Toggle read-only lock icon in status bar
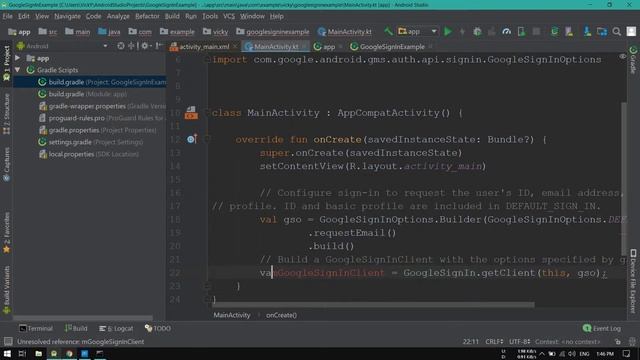Viewport: 640px width, 360px height. [x=618, y=342]
